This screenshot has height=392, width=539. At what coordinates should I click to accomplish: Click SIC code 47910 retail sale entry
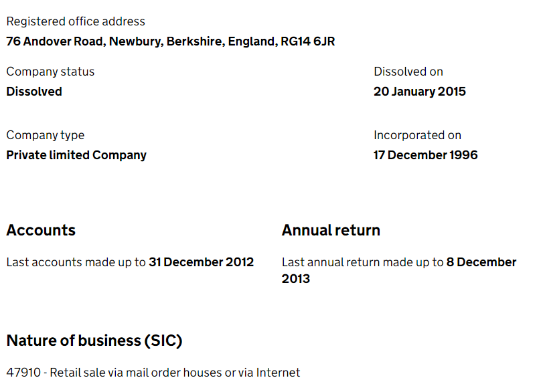153,373
